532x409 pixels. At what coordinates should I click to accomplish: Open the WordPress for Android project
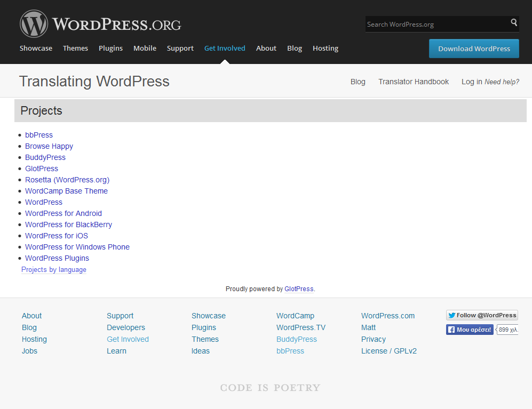click(x=63, y=213)
